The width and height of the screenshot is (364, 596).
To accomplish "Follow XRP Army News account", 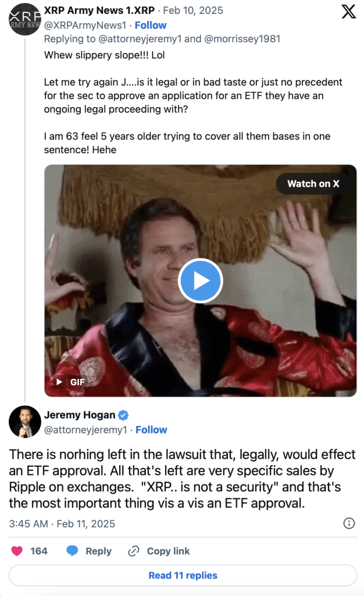I will click(151, 25).
